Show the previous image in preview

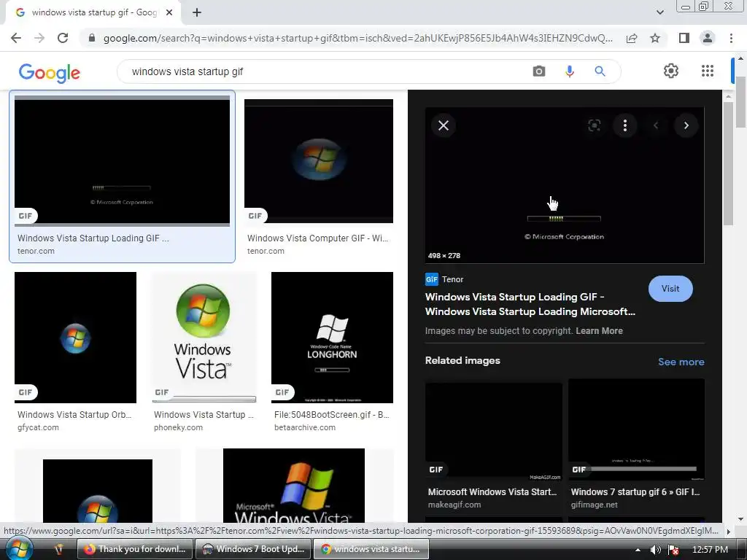(x=656, y=125)
